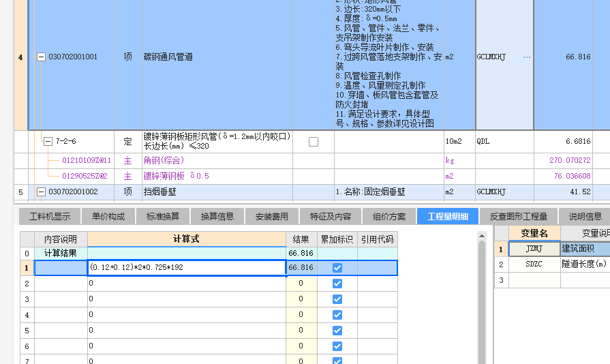This screenshot has width=610, height=364.
Task: Click the 计算结果 label in row 0
Action: point(61,253)
